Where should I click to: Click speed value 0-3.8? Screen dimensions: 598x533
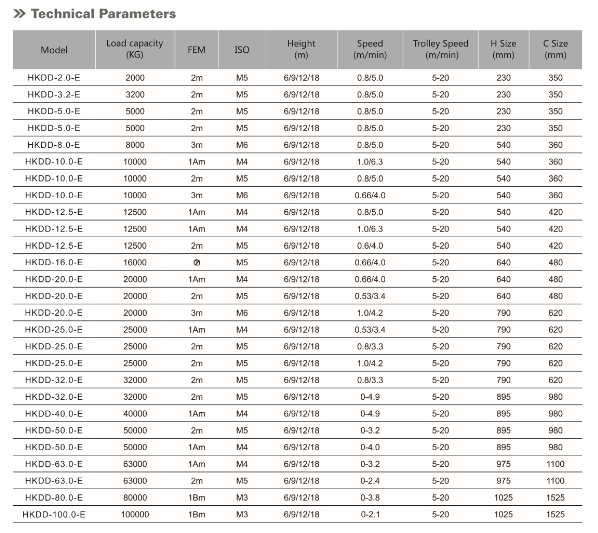[370, 498]
